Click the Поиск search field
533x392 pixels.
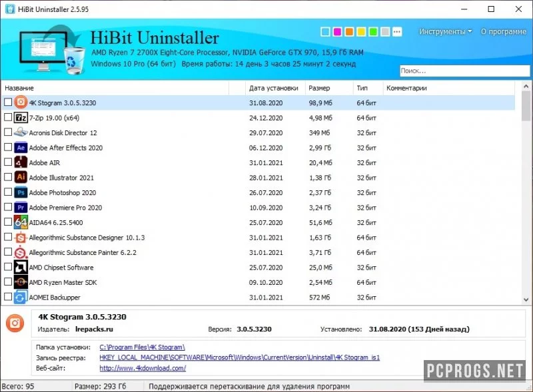tap(464, 71)
